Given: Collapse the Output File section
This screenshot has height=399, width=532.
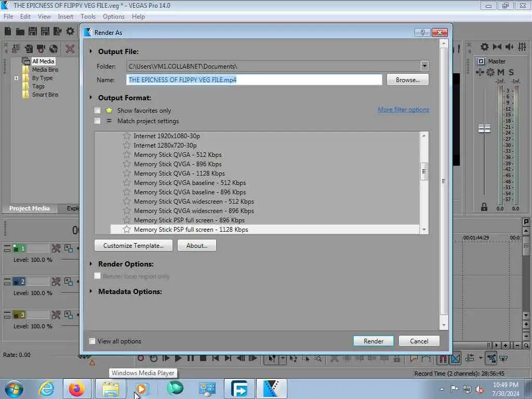Looking at the screenshot, I should click(x=90, y=51).
